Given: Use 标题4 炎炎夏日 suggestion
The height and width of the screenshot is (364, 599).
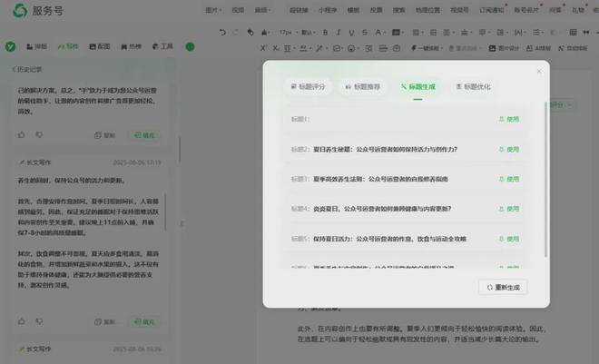Looking at the screenshot, I should [x=509, y=209].
